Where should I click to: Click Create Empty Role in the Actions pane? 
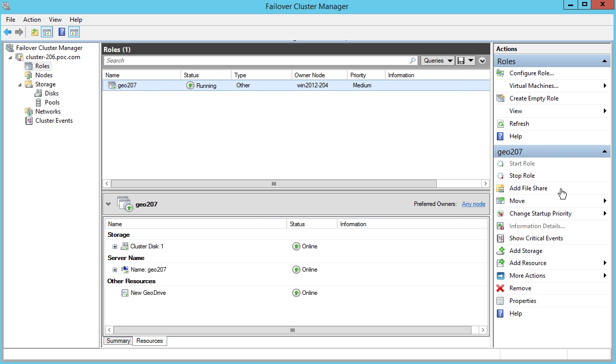click(x=534, y=98)
